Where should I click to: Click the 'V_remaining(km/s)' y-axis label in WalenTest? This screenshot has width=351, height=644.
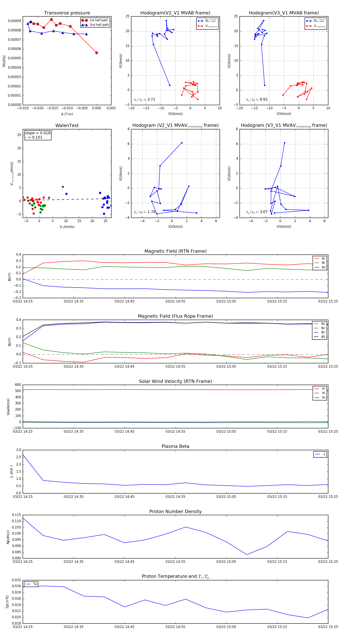(x=12, y=173)
